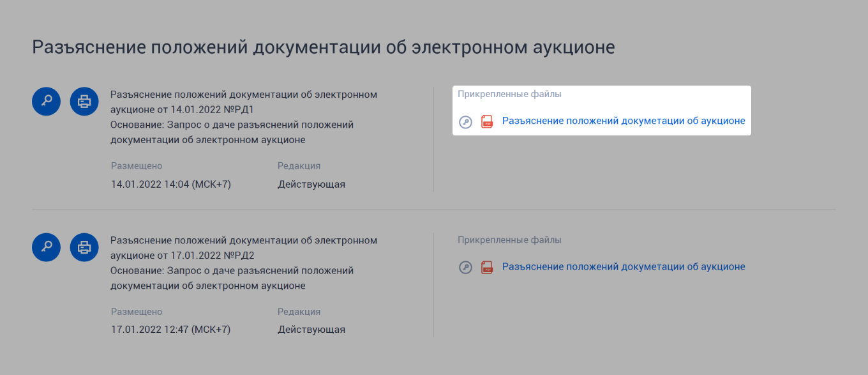Select the Размещено timestamp 14.01.2022 14:04
This screenshot has height=375, width=868.
[x=170, y=183]
